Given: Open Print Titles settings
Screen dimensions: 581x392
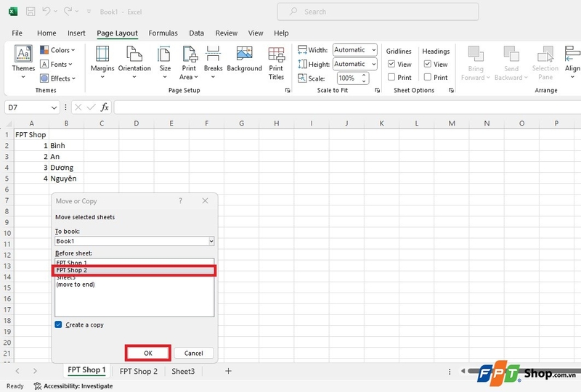Looking at the screenshot, I should pyautogui.click(x=276, y=63).
